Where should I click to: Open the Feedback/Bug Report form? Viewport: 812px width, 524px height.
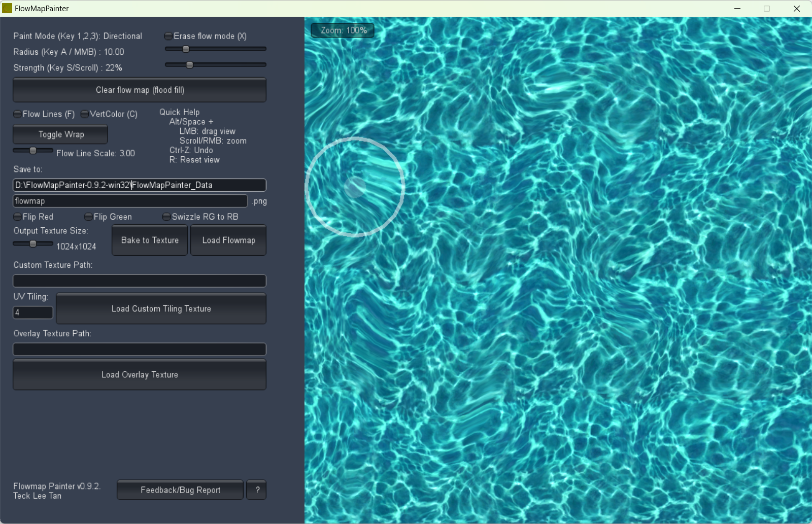(180, 490)
